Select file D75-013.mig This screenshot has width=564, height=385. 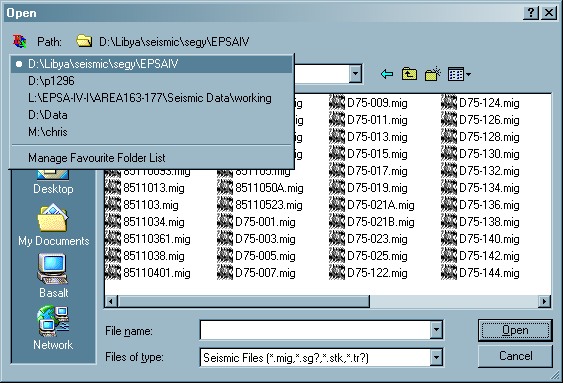coord(368,137)
